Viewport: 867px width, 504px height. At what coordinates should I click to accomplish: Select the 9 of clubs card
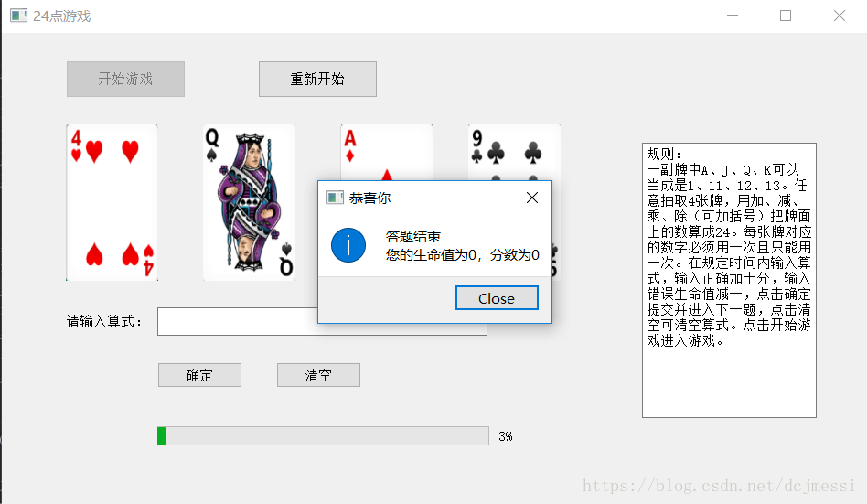[514, 152]
